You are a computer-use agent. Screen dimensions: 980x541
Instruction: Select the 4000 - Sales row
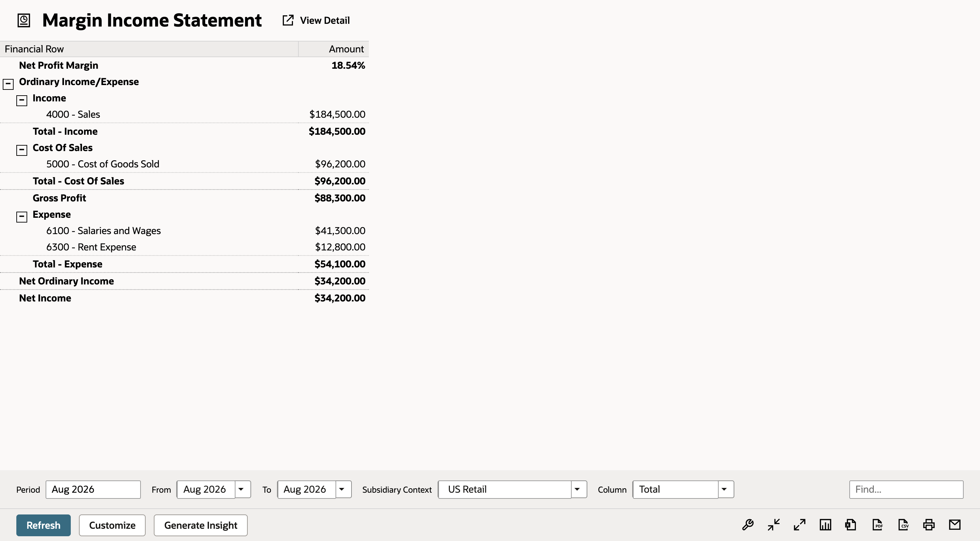pyautogui.click(x=184, y=114)
